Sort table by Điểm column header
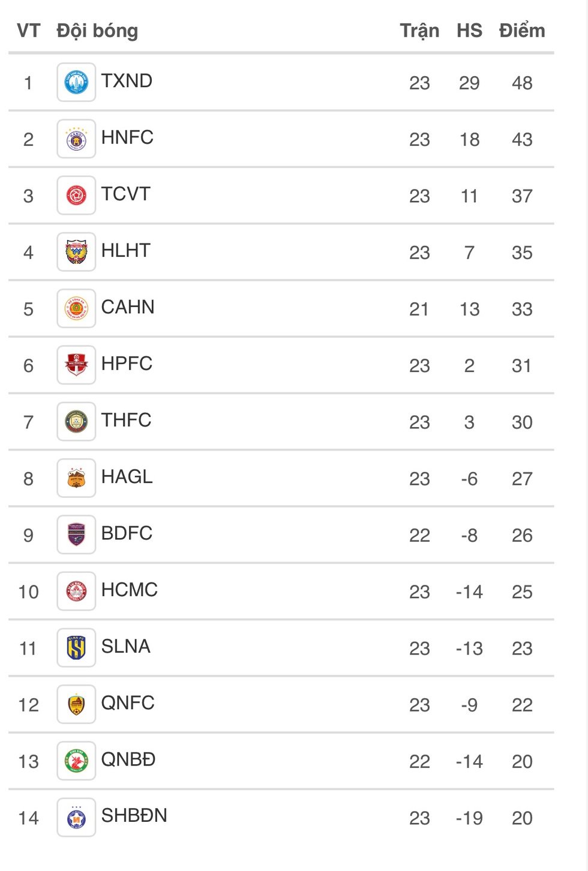The height and width of the screenshot is (871, 588). 522,31
